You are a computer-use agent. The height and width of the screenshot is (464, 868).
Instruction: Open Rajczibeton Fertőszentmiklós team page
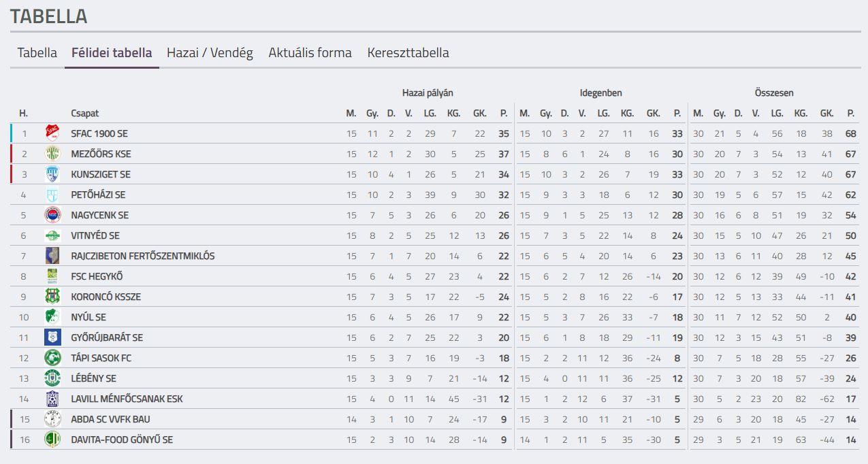pos(143,256)
